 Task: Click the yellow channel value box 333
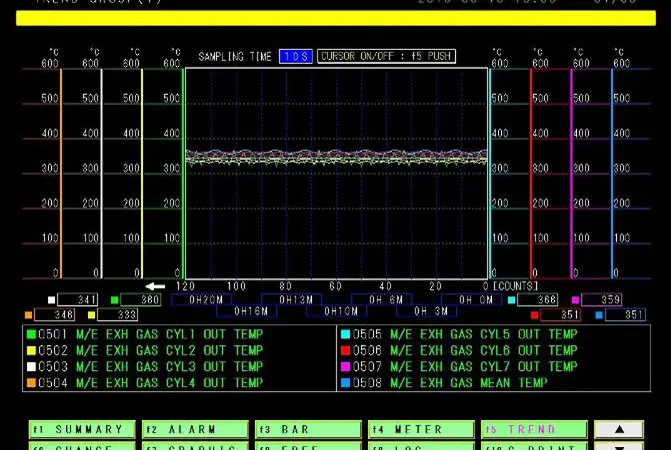(x=118, y=315)
